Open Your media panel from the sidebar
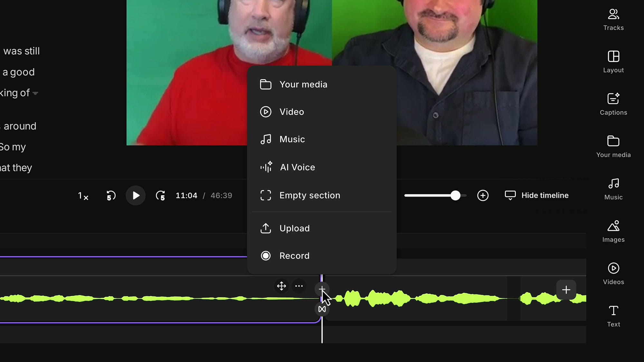The width and height of the screenshot is (644, 362). pyautogui.click(x=613, y=146)
